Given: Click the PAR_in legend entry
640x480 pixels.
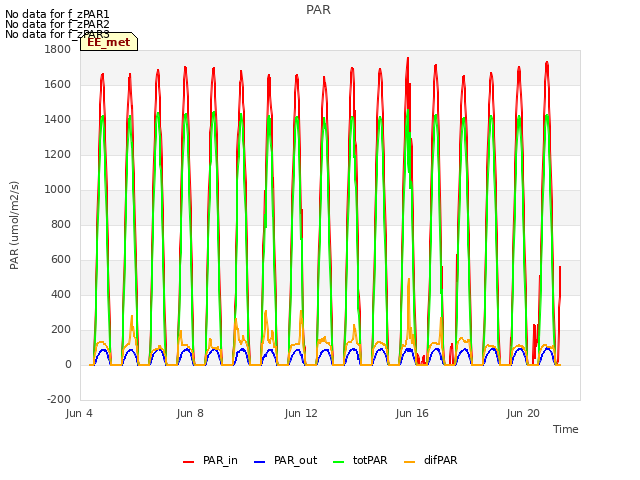Looking at the screenshot, I should click(x=210, y=460).
